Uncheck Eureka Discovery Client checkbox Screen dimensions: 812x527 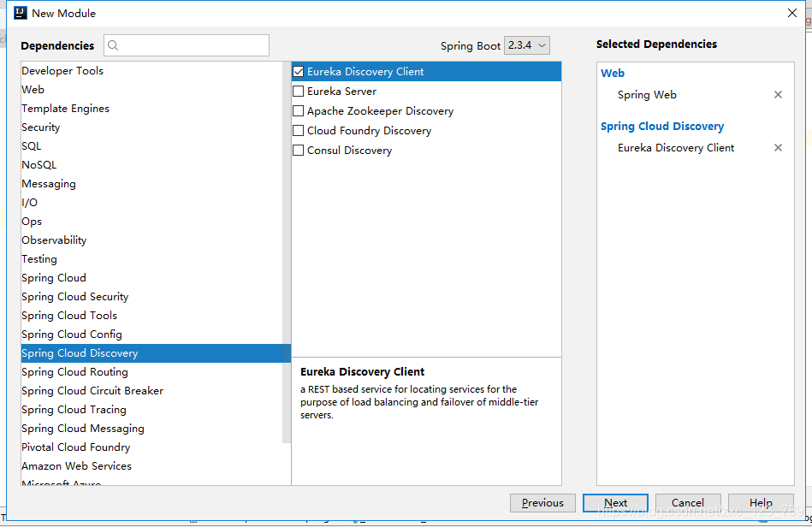click(x=299, y=72)
